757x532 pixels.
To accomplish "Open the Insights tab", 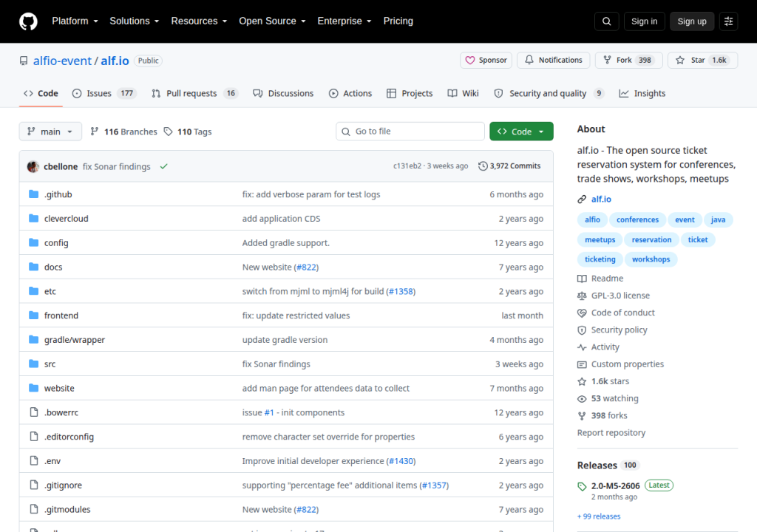I will coord(642,94).
